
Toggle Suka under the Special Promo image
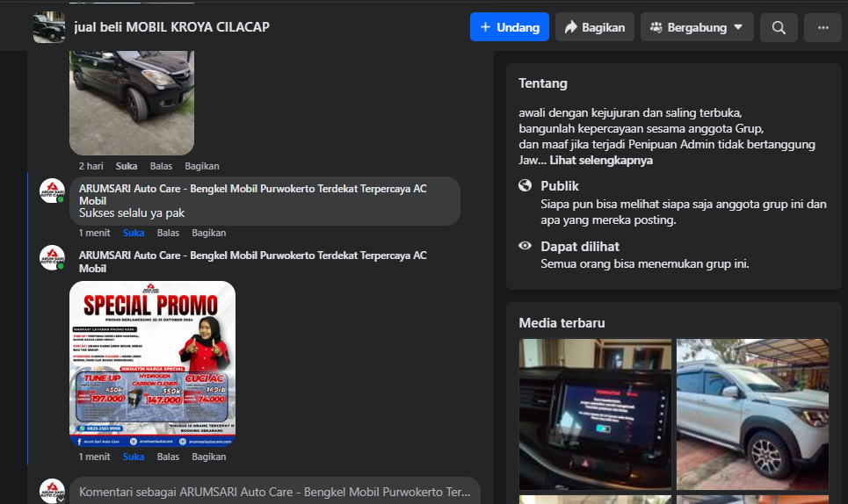click(133, 457)
